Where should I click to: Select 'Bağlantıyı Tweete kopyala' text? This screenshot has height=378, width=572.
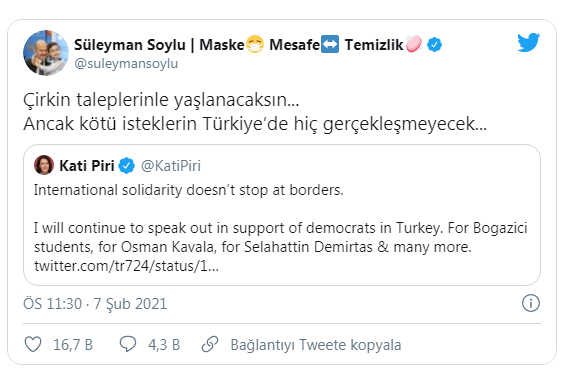click(x=316, y=345)
